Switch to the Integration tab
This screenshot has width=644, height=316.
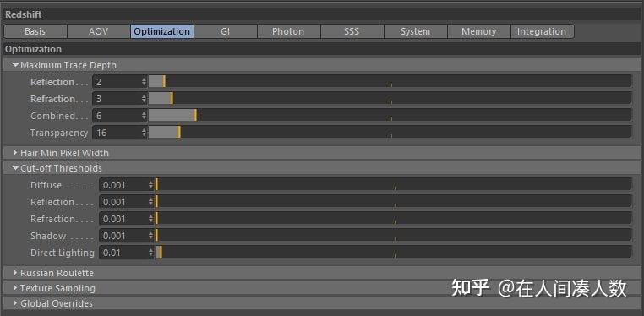[x=542, y=31]
